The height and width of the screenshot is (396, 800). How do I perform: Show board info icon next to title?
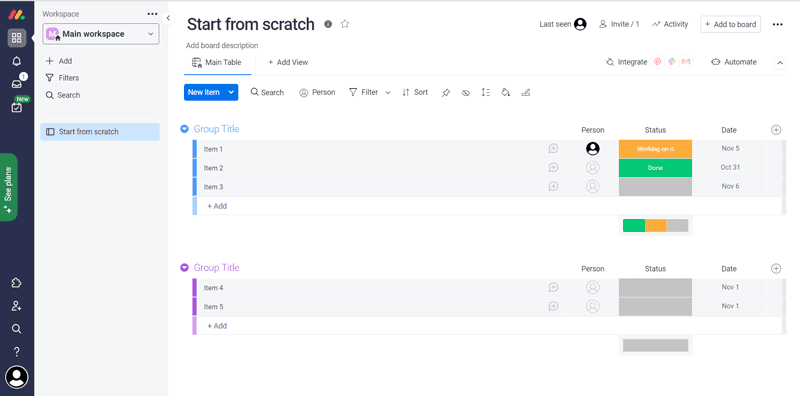click(x=328, y=24)
